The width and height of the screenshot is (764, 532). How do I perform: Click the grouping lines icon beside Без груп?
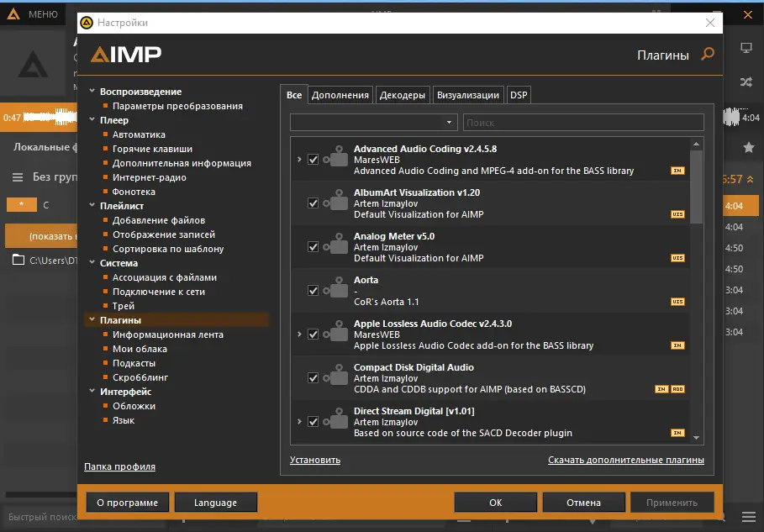point(18,177)
